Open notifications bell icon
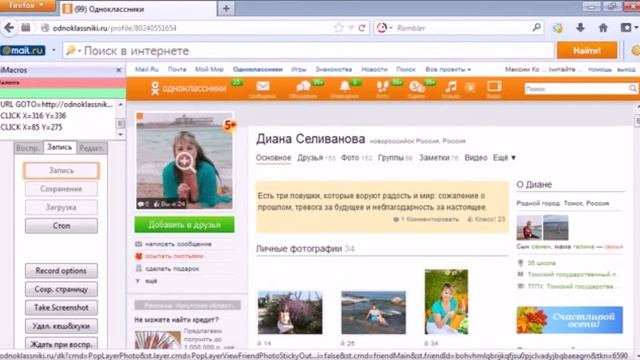 [345, 87]
